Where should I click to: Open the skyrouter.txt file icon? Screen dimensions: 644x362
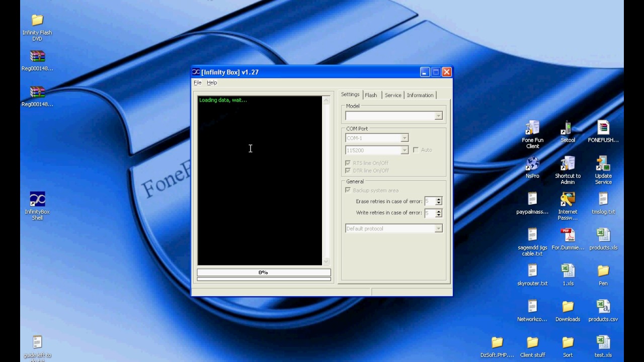coord(532,271)
